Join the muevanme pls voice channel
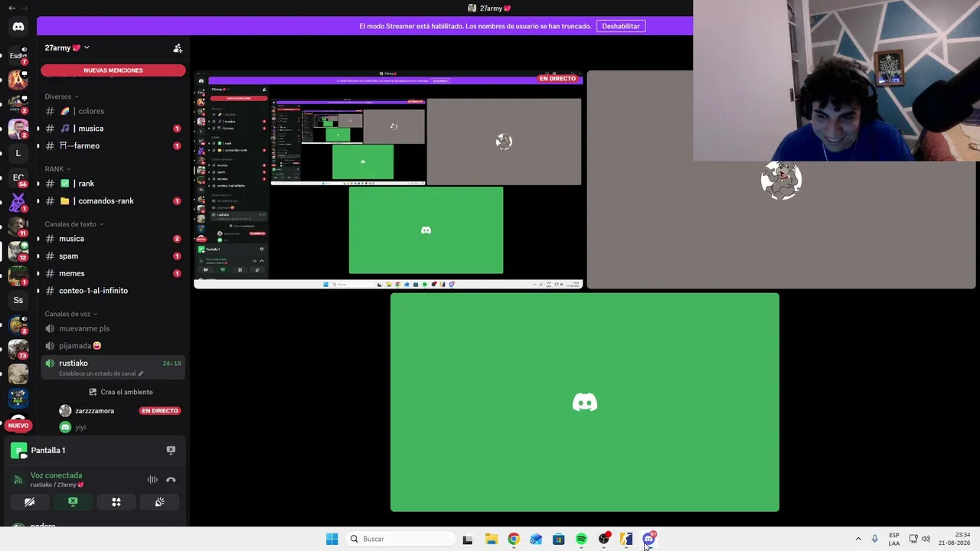 point(113,328)
